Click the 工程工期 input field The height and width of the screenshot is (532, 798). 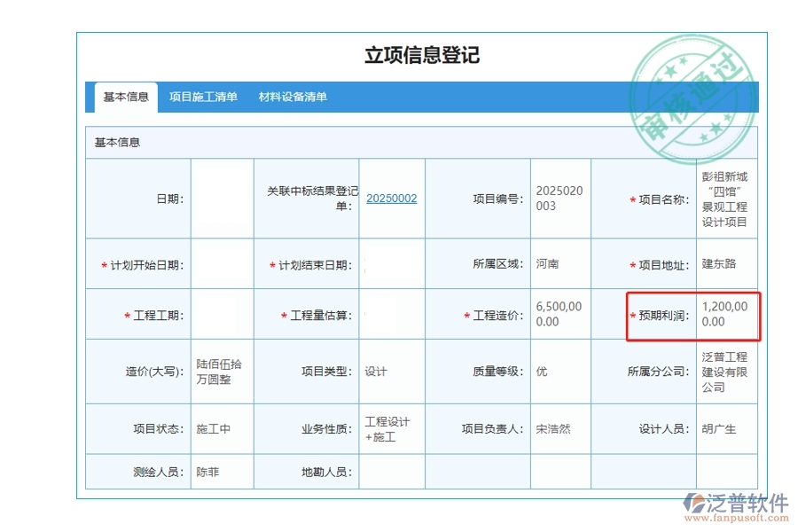[x=222, y=315]
